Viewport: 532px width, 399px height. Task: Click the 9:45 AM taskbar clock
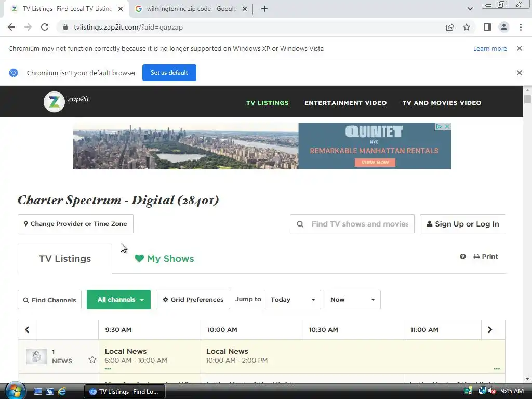coord(512,391)
